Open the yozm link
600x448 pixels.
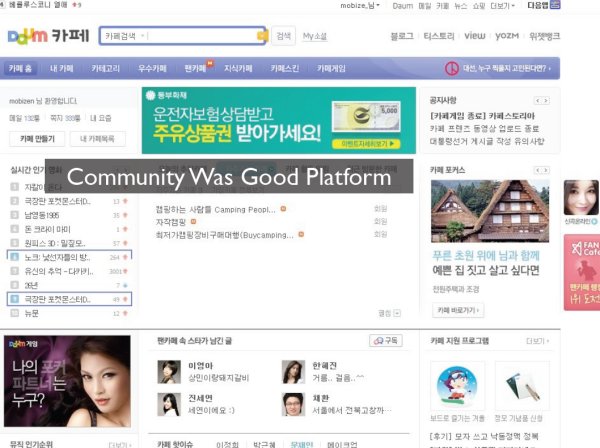pyautogui.click(x=507, y=36)
